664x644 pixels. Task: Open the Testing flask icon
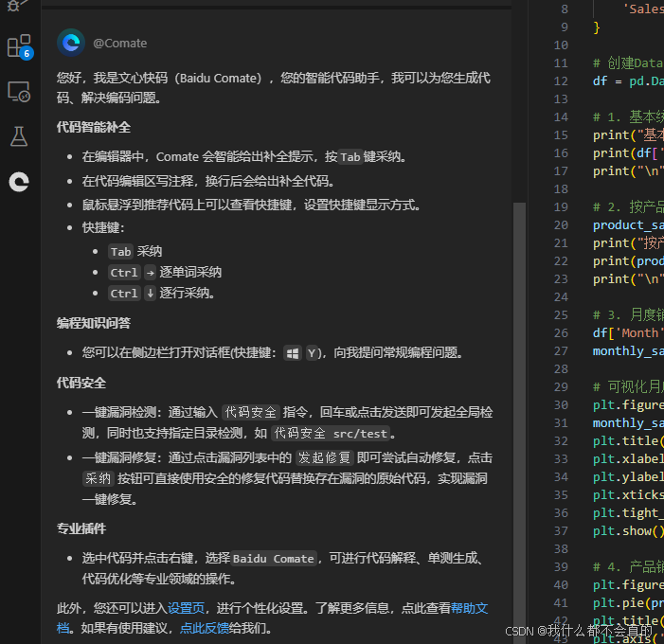click(x=19, y=136)
